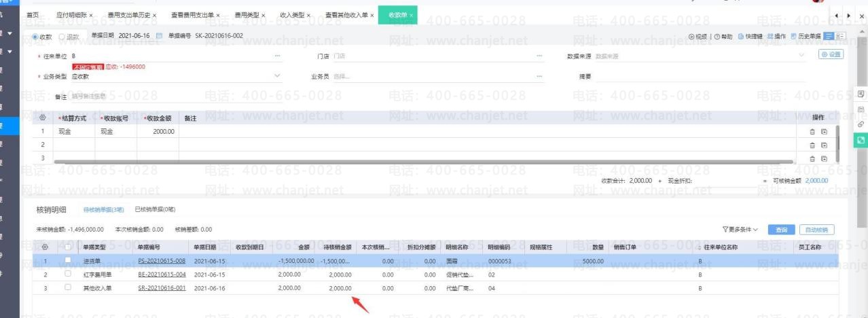Switch to the single-column form layout icon

[x=829, y=35]
